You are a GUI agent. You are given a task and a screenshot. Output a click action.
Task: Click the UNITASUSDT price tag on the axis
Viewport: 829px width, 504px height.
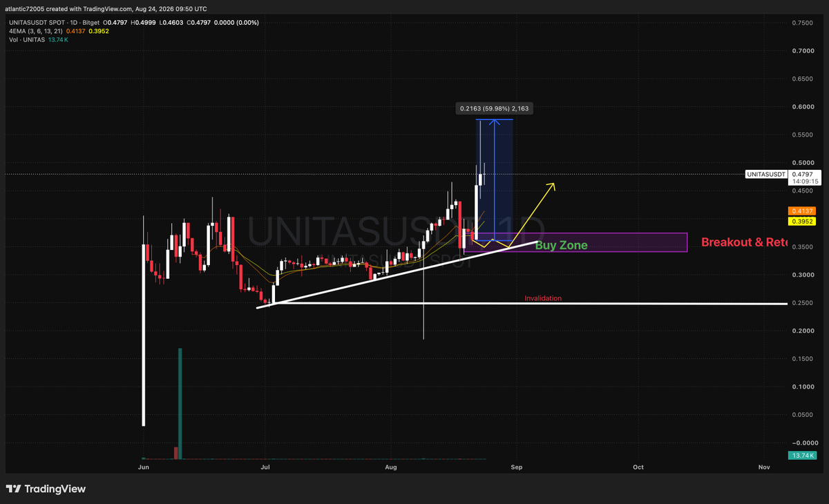pos(766,174)
